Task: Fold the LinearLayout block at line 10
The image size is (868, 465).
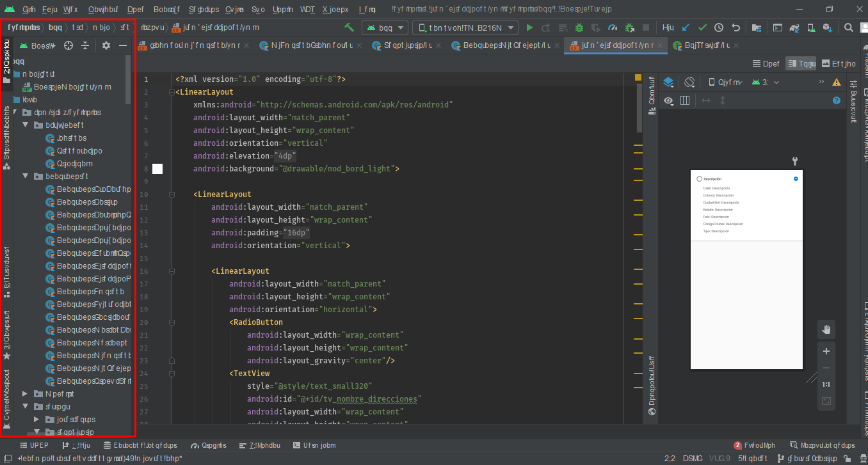Action: [x=172, y=194]
